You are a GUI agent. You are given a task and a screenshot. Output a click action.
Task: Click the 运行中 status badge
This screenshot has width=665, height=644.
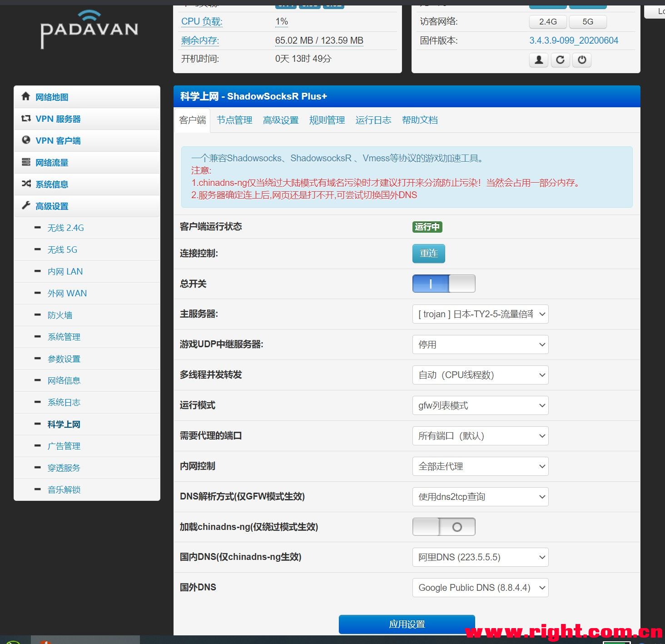pos(427,227)
